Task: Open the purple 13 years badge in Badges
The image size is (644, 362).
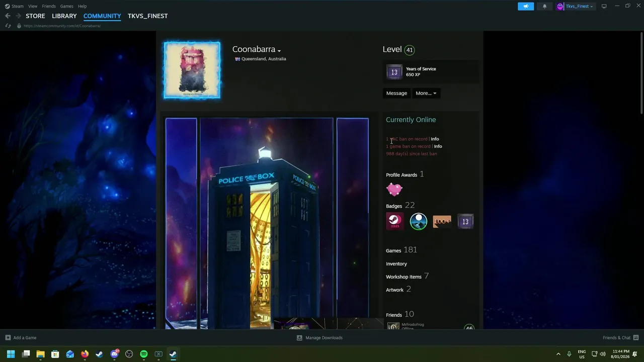Action: coord(465,221)
